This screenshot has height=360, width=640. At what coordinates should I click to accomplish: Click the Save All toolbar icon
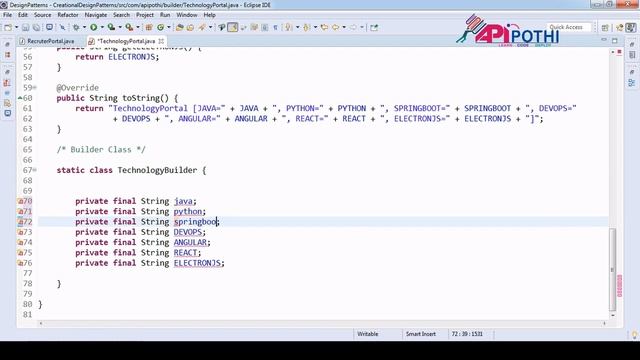(36, 27)
